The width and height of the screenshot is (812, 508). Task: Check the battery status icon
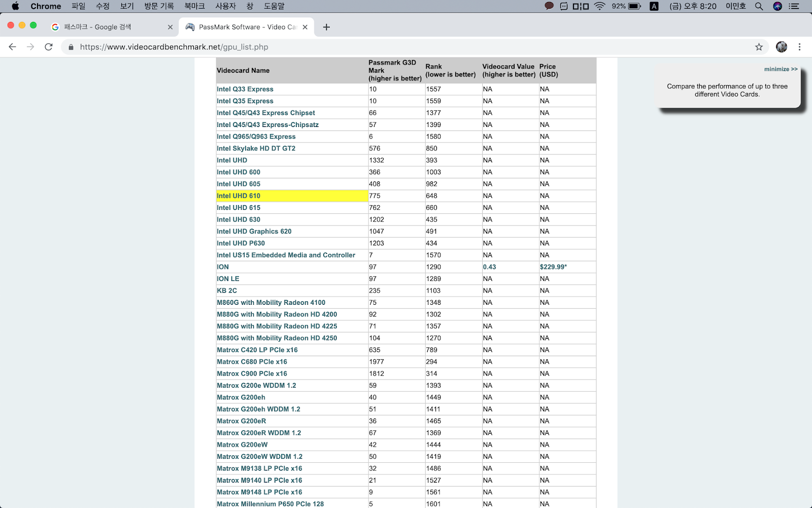(634, 6)
